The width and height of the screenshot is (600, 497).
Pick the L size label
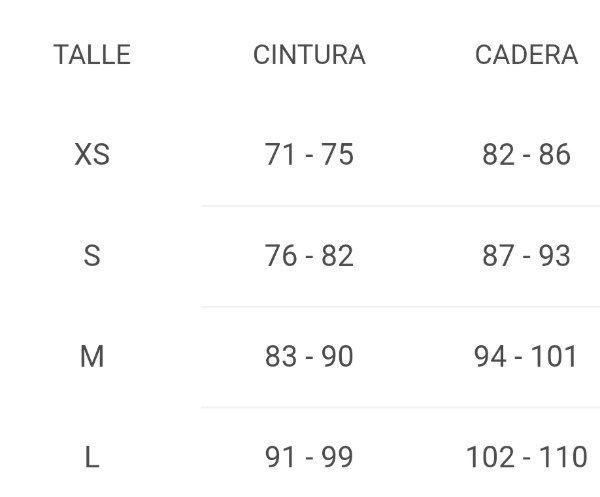[92, 458]
